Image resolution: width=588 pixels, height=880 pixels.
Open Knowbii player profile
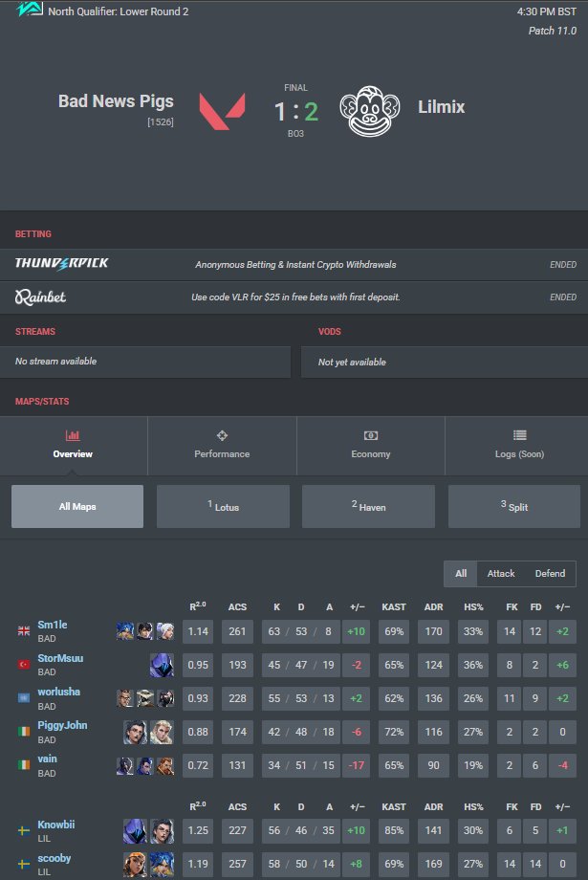(55, 825)
